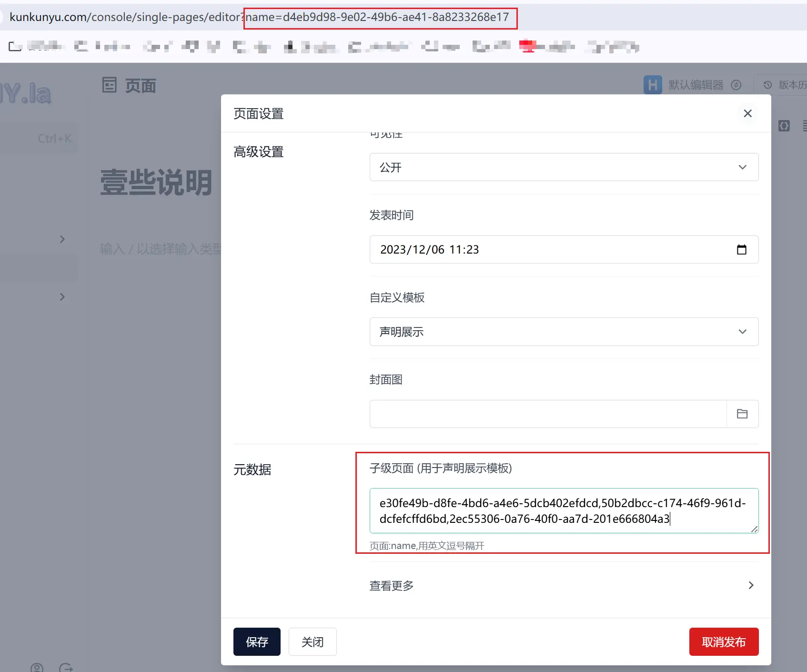
Task: Open the custom template dropdown 声明展示
Action: point(564,332)
